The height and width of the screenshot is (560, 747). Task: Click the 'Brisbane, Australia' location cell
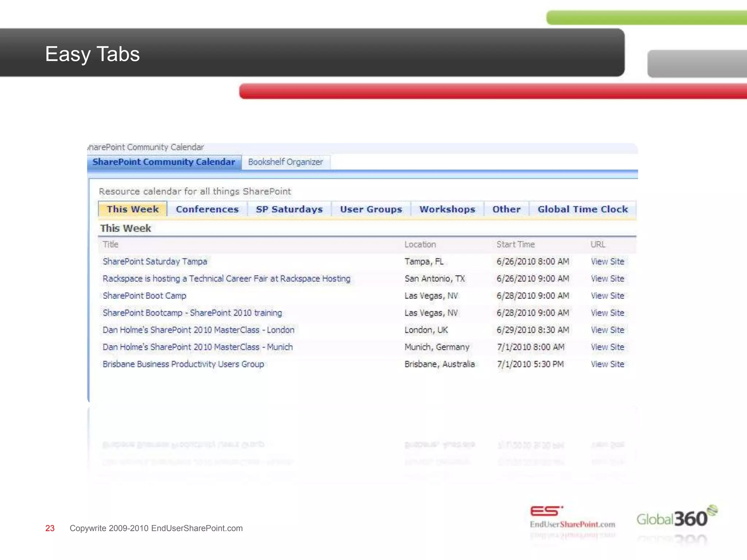tap(440, 364)
